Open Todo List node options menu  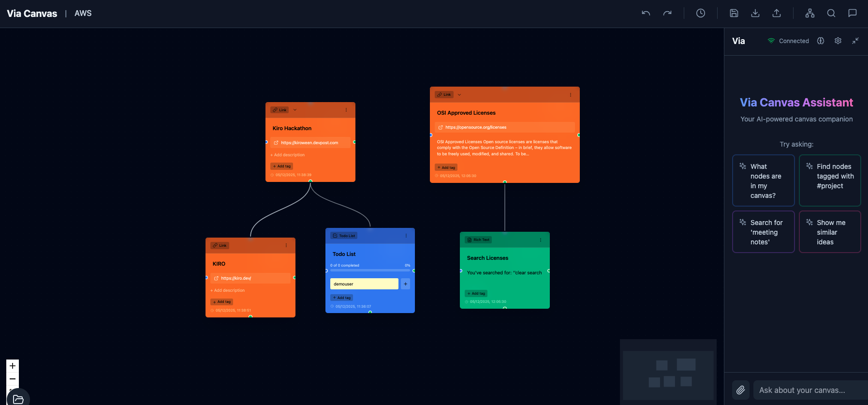(x=406, y=236)
